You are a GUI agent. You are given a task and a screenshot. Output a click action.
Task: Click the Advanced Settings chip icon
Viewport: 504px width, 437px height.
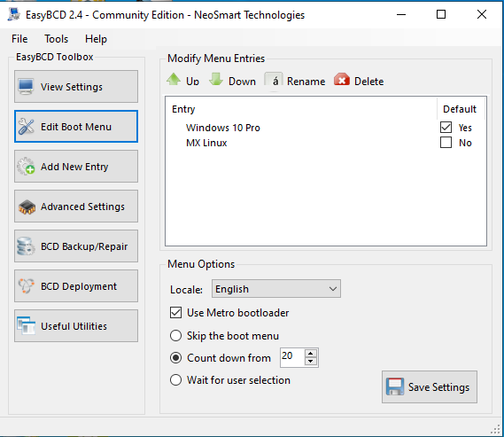coord(27,207)
